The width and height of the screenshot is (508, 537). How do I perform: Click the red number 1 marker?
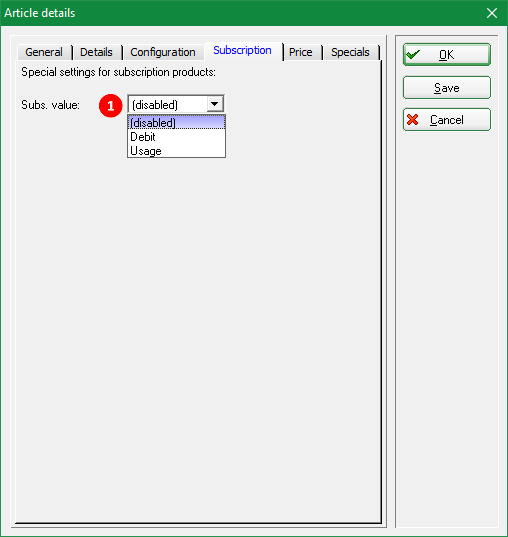(x=111, y=105)
